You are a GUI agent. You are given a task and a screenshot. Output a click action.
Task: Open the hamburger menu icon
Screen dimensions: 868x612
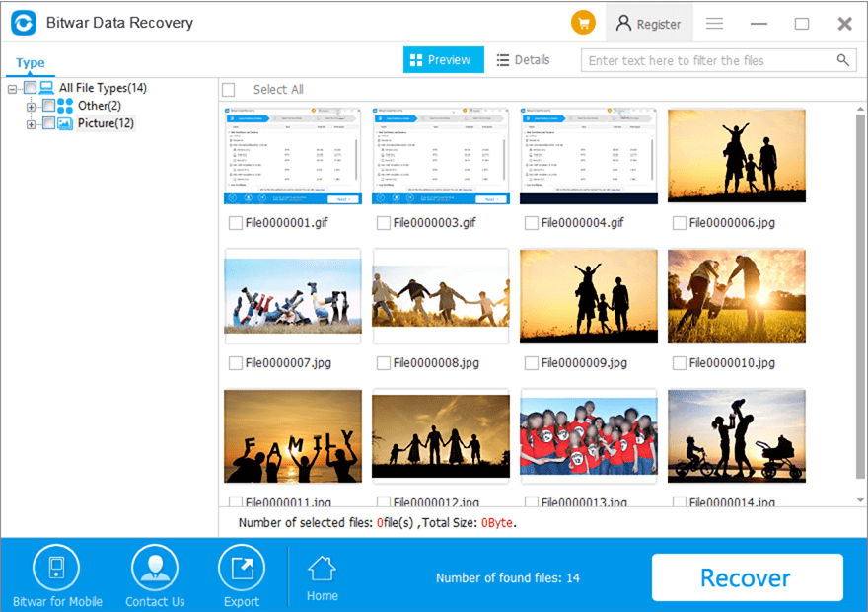coord(714,24)
